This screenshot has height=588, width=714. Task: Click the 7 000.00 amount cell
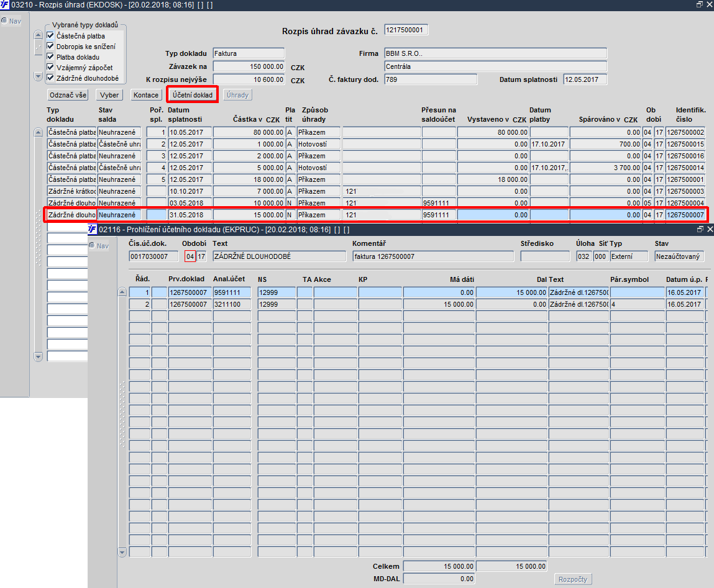(249, 192)
